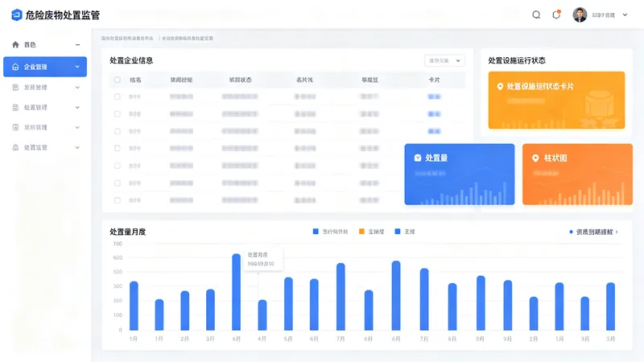644x362 pixels.
Task: Click the user avatar photo
Action: pos(580,14)
